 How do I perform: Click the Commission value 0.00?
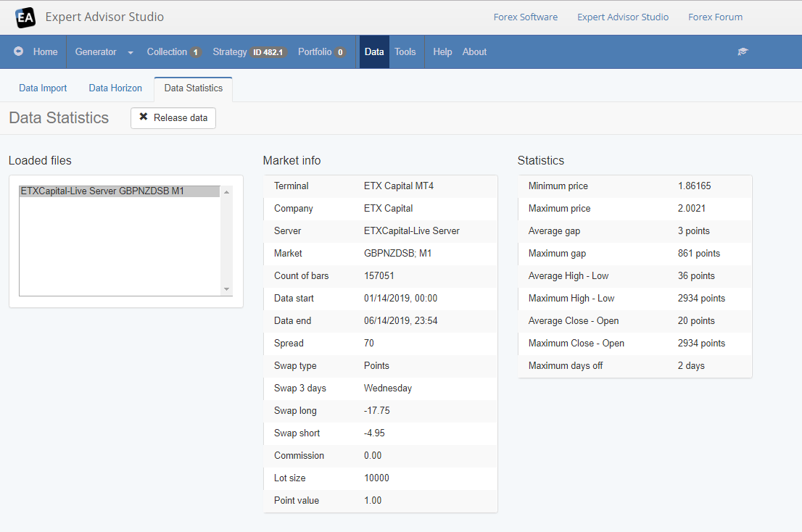click(373, 456)
